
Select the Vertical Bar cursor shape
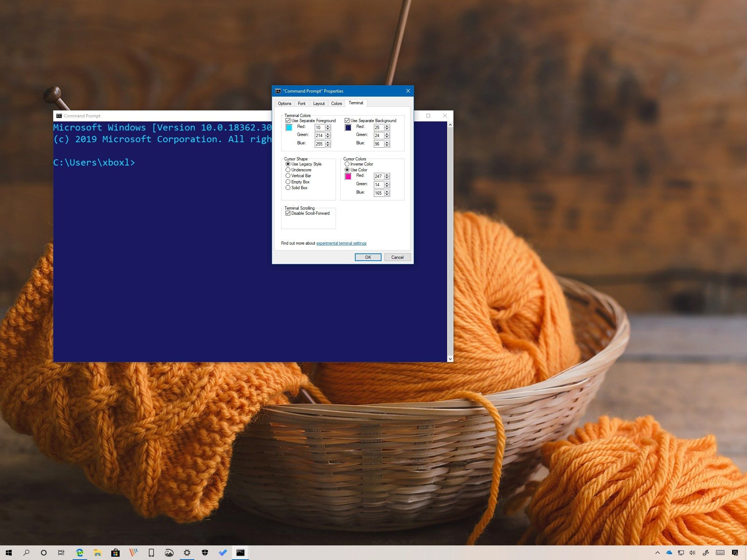288,176
